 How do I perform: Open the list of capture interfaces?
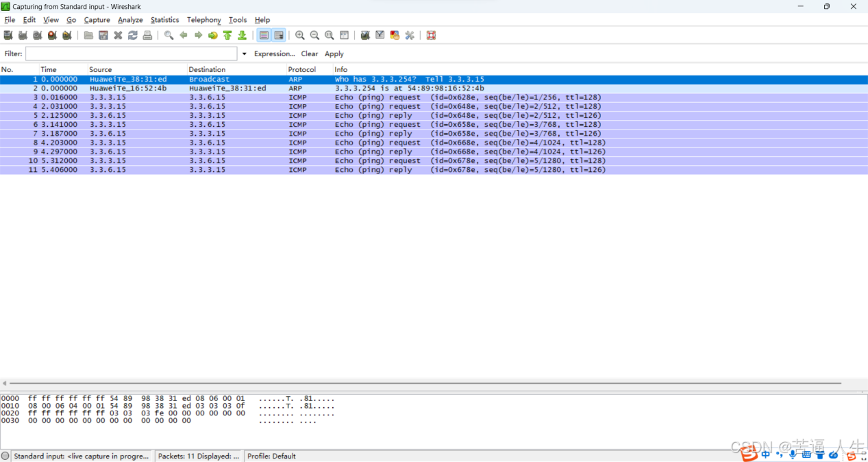click(x=8, y=35)
